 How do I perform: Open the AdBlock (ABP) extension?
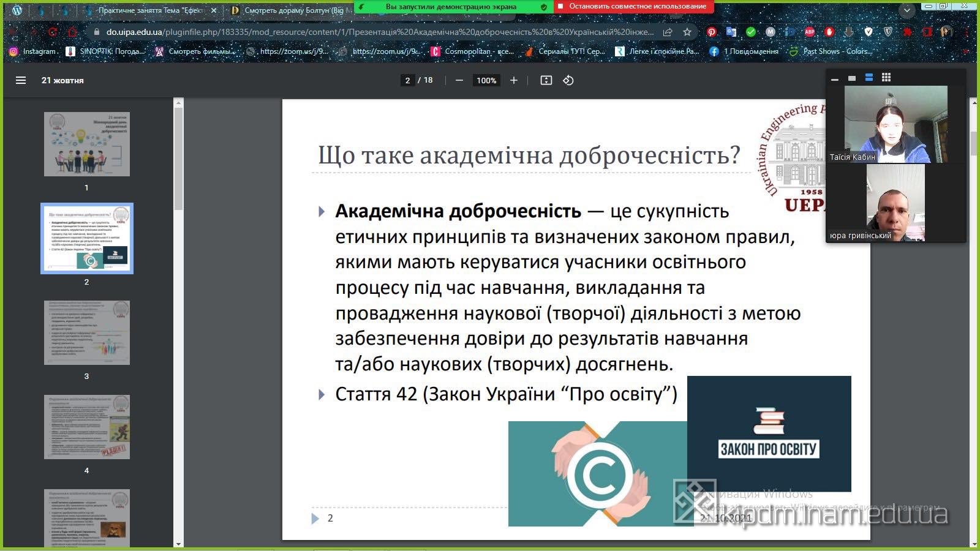[810, 32]
